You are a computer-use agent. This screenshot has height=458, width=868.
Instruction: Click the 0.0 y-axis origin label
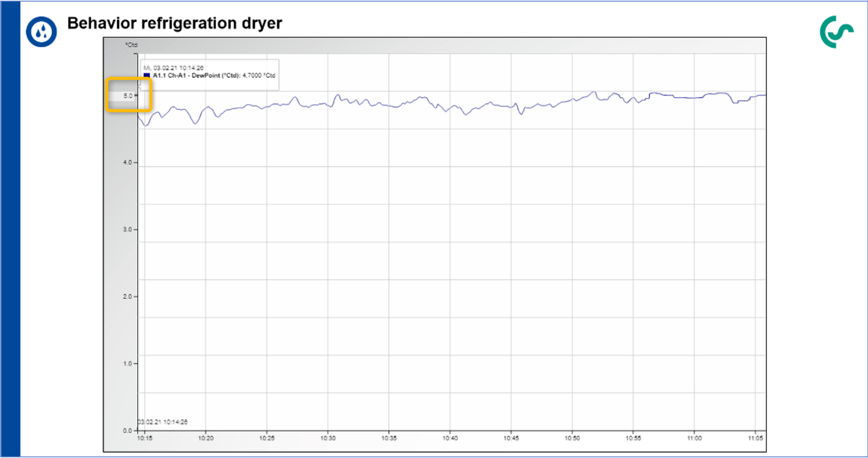tap(128, 430)
